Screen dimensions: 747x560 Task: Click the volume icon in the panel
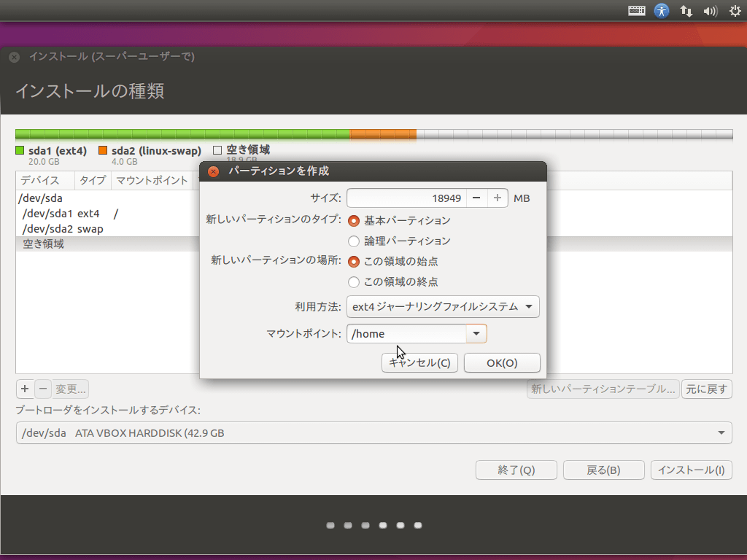[710, 10]
